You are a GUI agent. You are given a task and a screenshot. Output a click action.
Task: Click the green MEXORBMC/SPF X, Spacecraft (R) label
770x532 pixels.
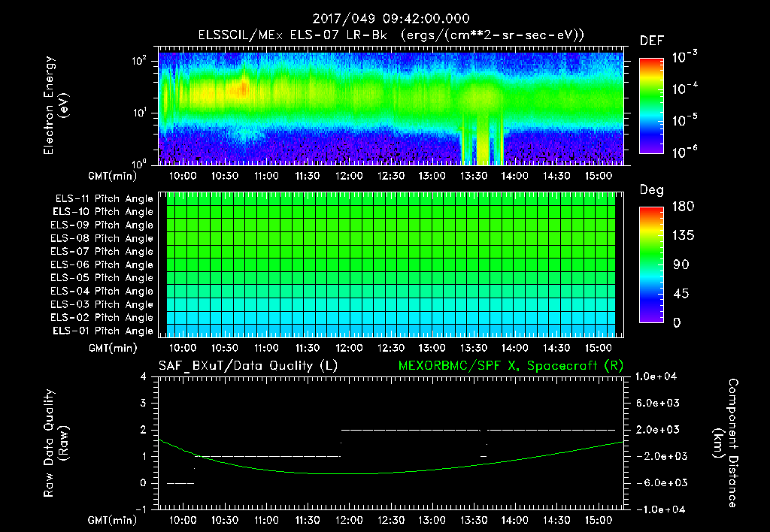click(511, 366)
